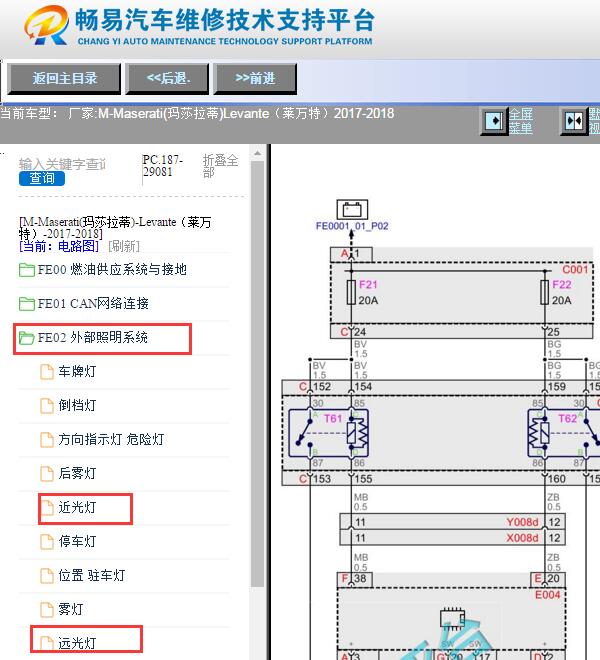Click the document icon beside 方向指示灯 危险灯
The height and width of the screenshot is (660, 600).
click(47, 440)
